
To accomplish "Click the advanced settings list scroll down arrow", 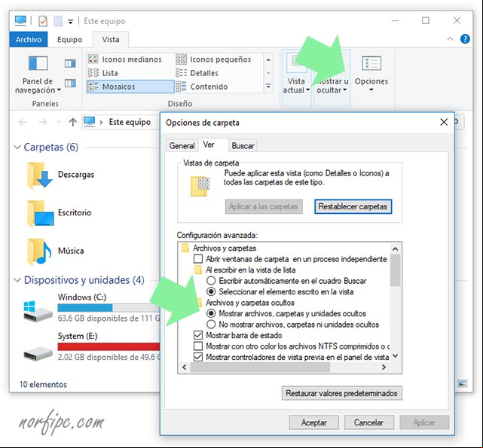I will tap(395, 356).
